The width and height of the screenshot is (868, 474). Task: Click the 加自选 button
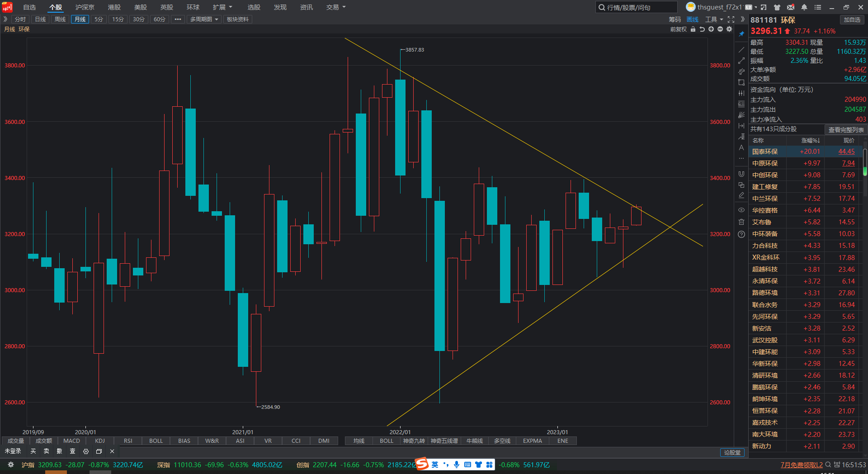coord(852,19)
